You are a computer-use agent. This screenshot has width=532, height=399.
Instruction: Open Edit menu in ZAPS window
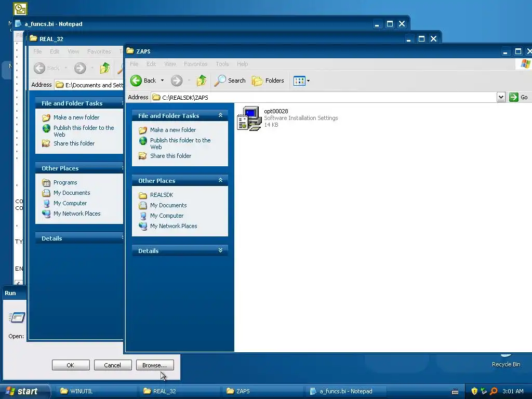tap(151, 64)
